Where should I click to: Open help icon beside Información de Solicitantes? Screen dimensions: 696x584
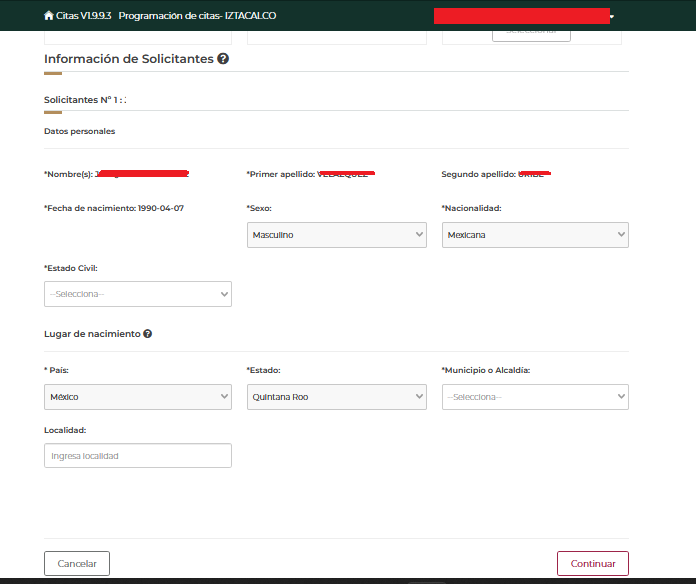tap(223, 59)
